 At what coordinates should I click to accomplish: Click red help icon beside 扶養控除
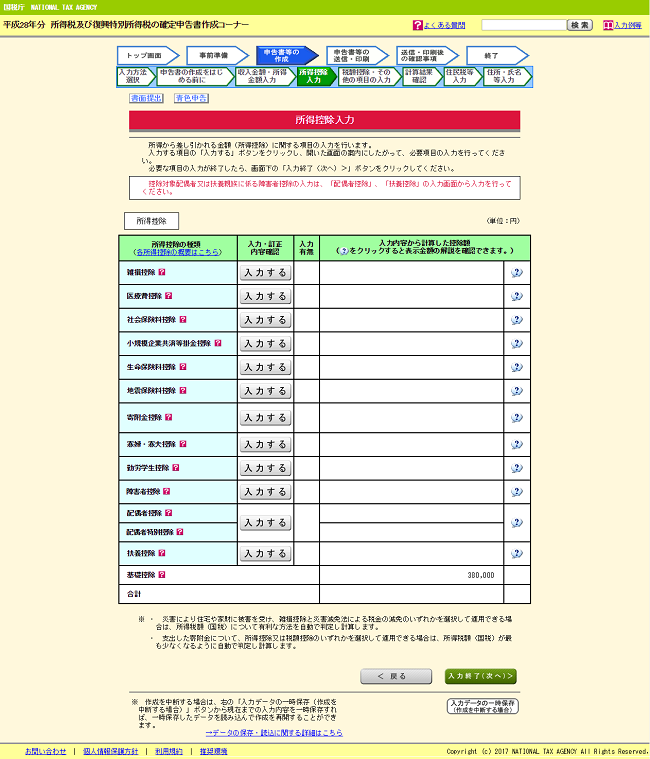tap(162, 553)
